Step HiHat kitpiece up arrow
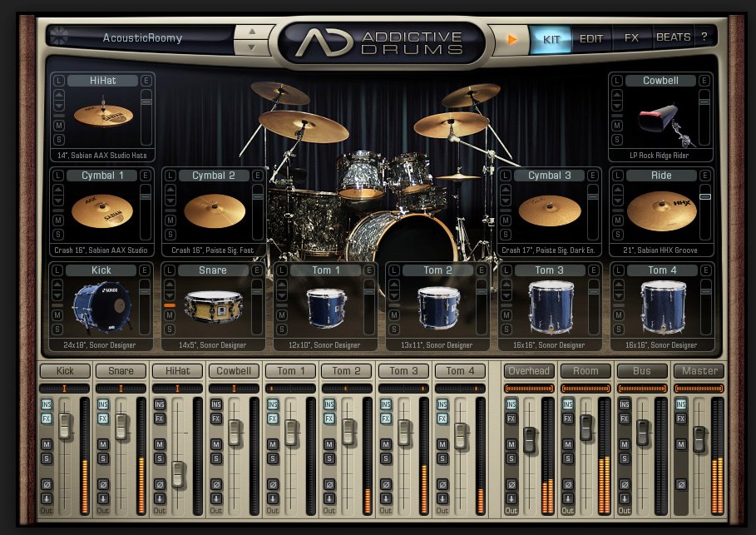 pyautogui.click(x=59, y=93)
